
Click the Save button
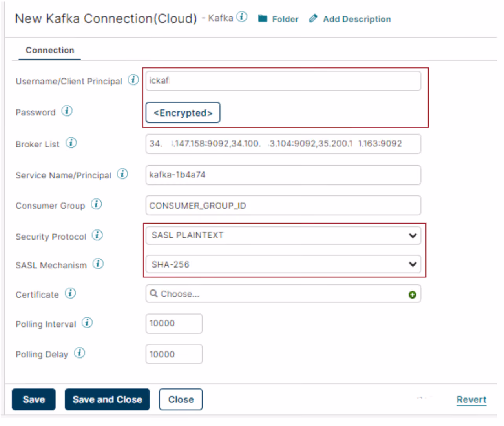click(34, 399)
